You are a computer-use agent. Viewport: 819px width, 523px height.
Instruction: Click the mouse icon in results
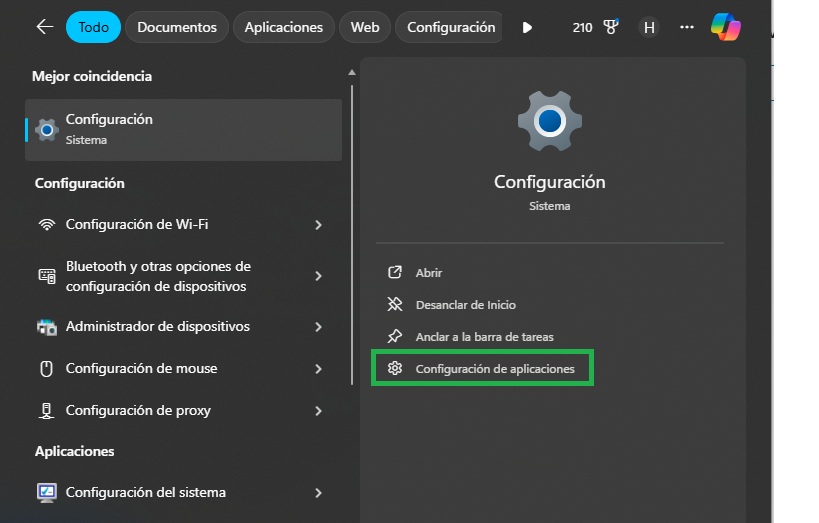click(46, 369)
